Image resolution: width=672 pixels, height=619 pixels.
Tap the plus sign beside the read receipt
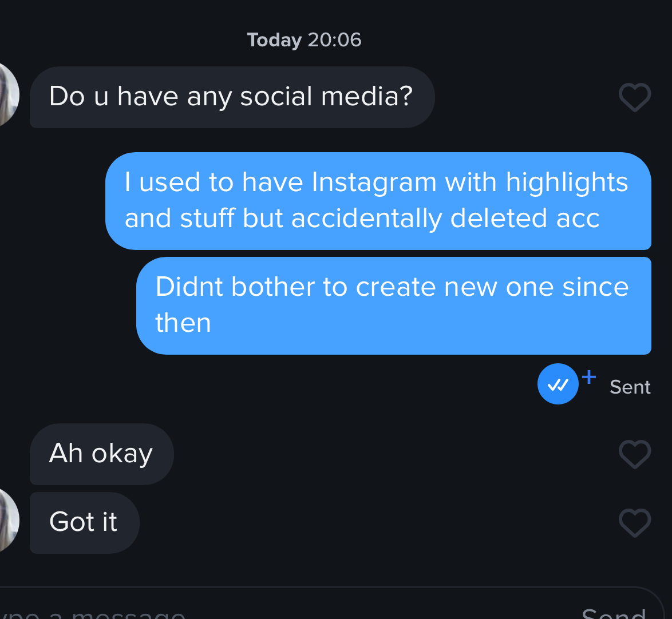tap(589, 377)
